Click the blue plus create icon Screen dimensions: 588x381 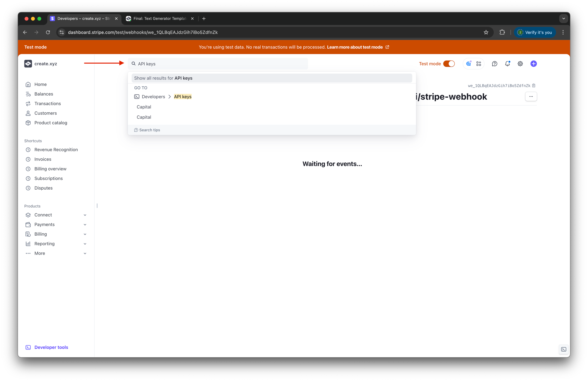(x=533, y=64)
